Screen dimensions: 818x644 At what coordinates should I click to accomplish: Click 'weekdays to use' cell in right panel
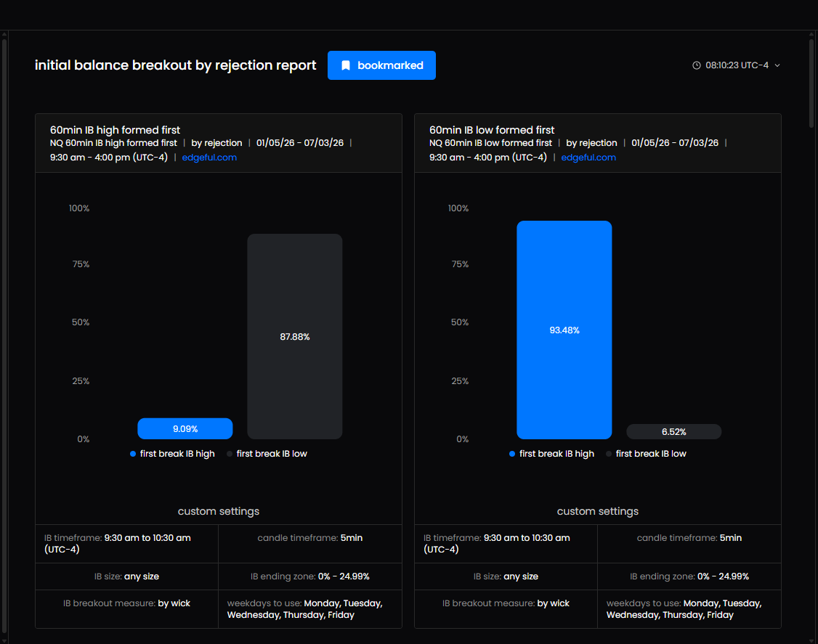point(689,609)
